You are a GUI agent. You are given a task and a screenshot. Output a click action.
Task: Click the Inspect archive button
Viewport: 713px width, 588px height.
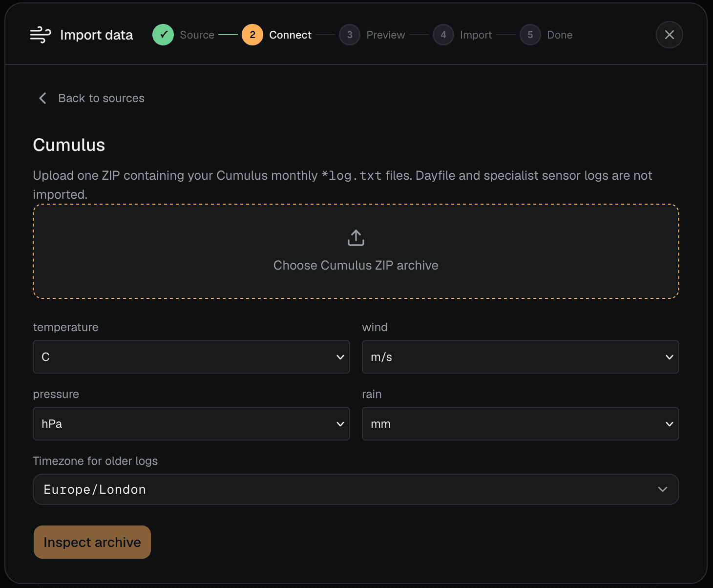point(92,542)
